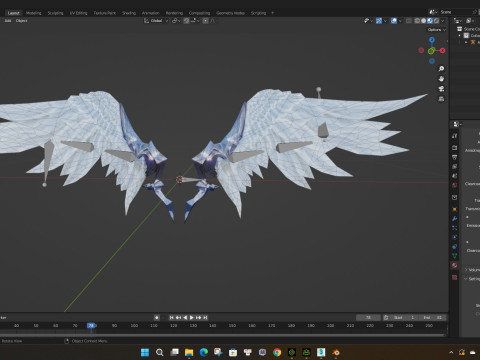This screenshot has height=360, width=480.
Task: Open the snapping options dropdown
Action: pyautogui.click(x=195, y=21)
